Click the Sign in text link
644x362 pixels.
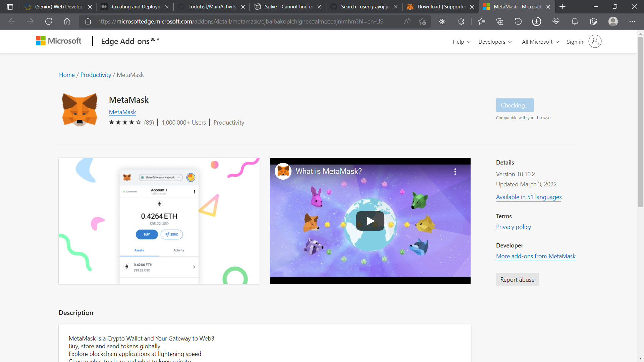[x=575, y=42]
